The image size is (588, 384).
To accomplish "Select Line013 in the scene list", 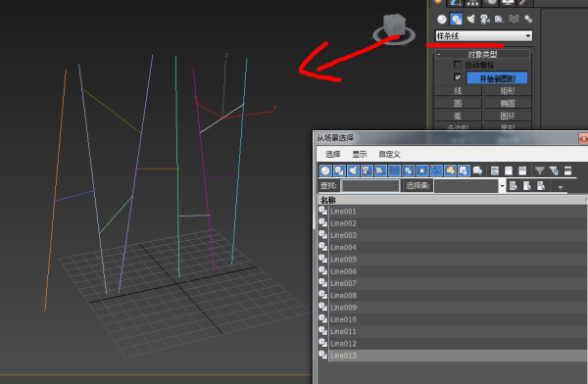I will (x=453, y=356).
